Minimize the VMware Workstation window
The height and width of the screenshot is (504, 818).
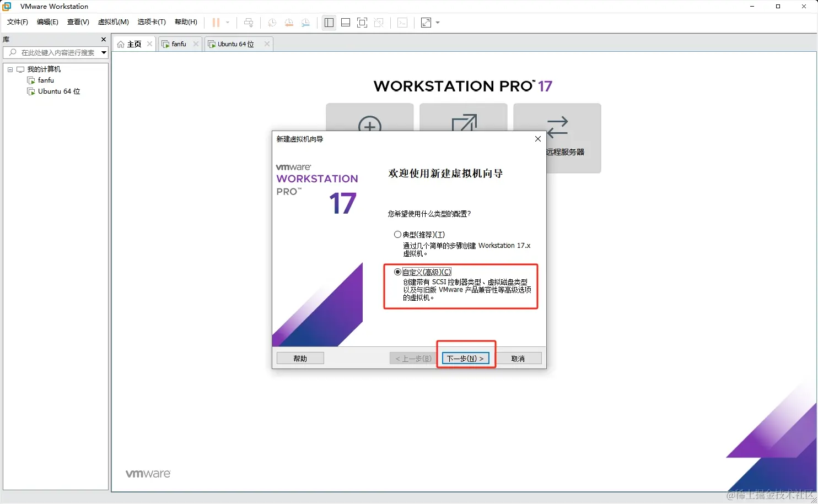(x=752, y=7)
